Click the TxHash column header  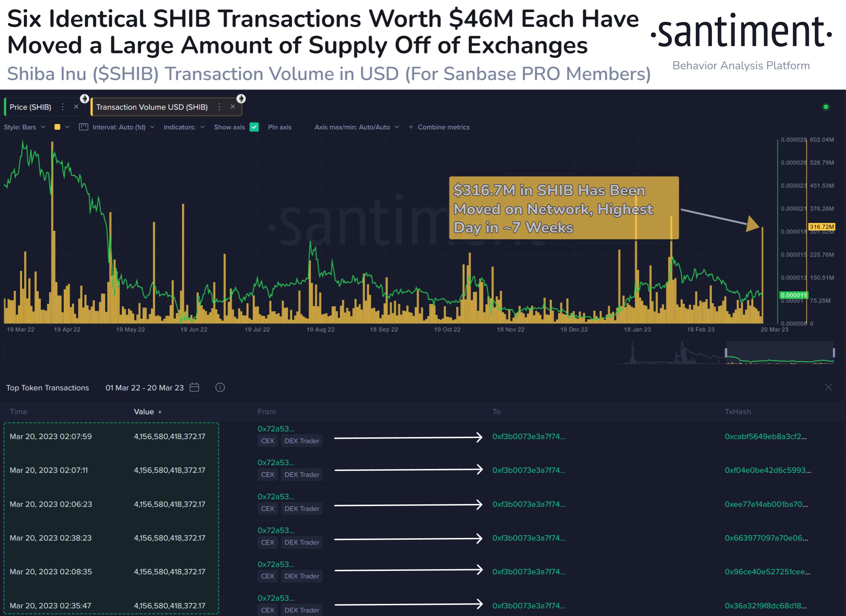[737, 412]
